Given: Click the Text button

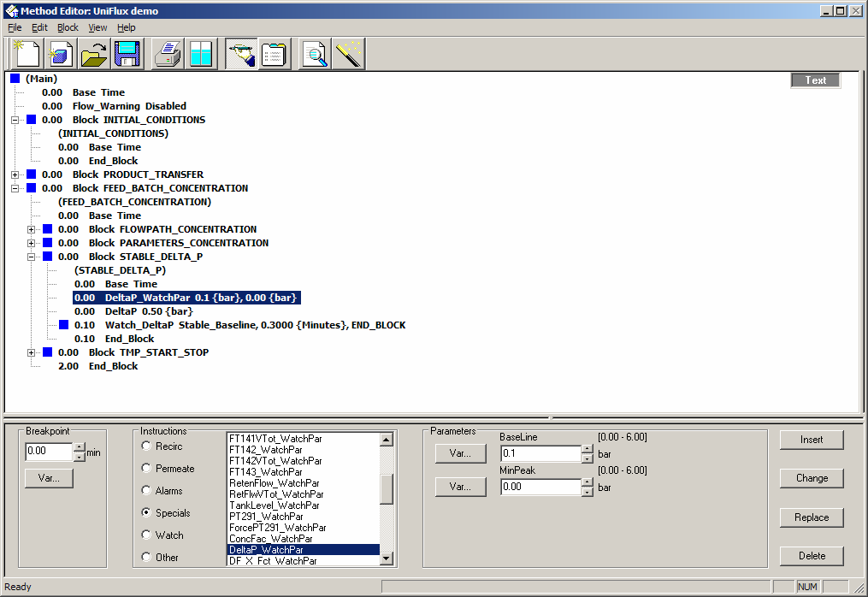Looking at the screenshot, I should [815, 80].
